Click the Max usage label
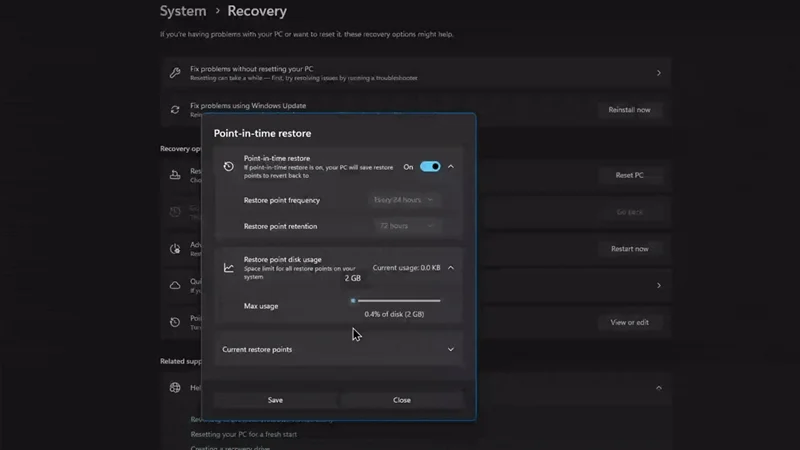The height and width of the screenshot is (450, 800). coord(261,306)
